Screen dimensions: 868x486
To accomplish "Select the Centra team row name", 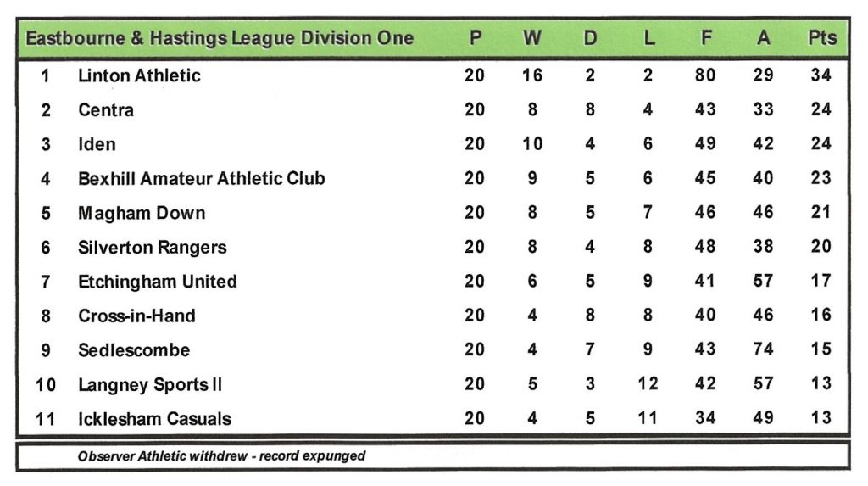I will [106, 110].
